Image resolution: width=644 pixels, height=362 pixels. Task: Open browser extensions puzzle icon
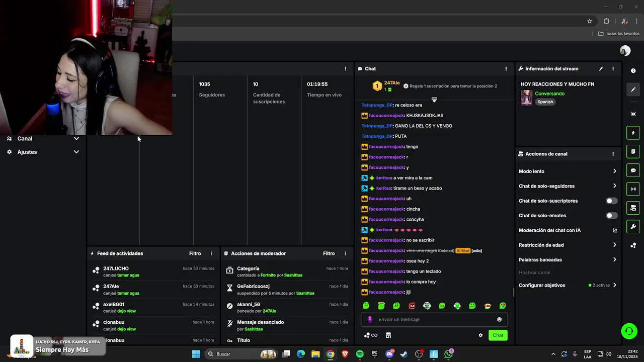pos(606,21)
